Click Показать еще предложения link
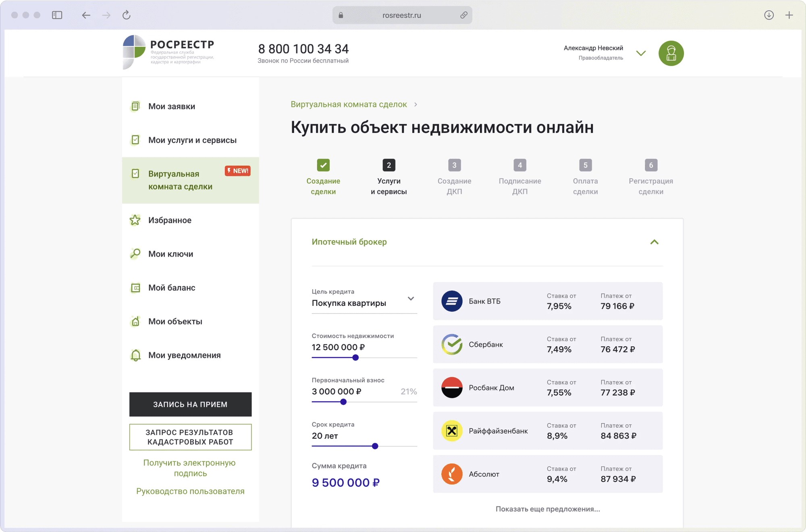 548,509
